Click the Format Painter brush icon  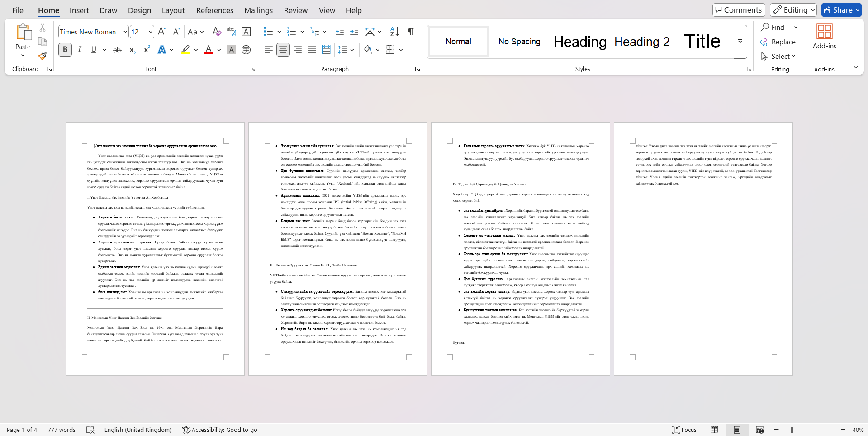point(43,56)
